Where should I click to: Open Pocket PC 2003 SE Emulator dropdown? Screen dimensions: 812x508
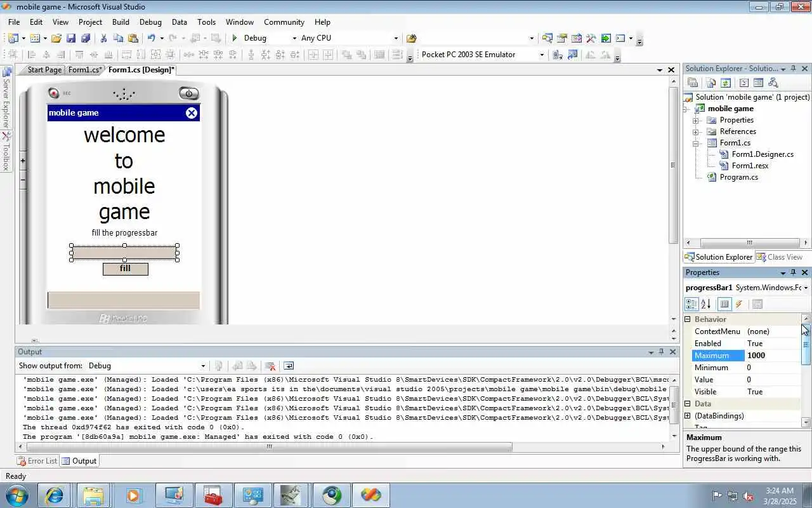click(x=542, y=55)
